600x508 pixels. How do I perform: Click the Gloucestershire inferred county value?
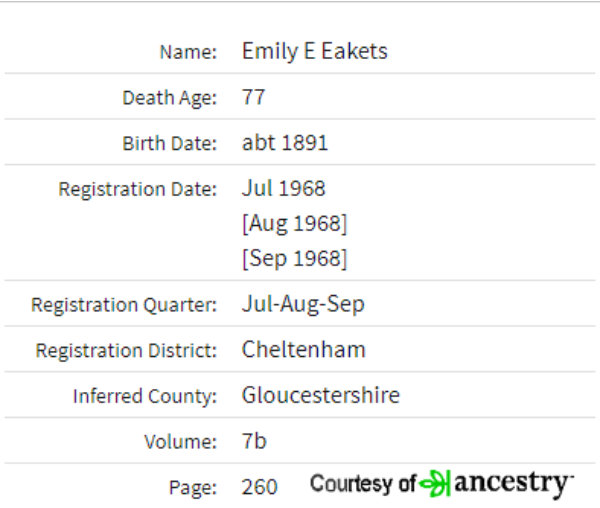click(x=321, y=395)
